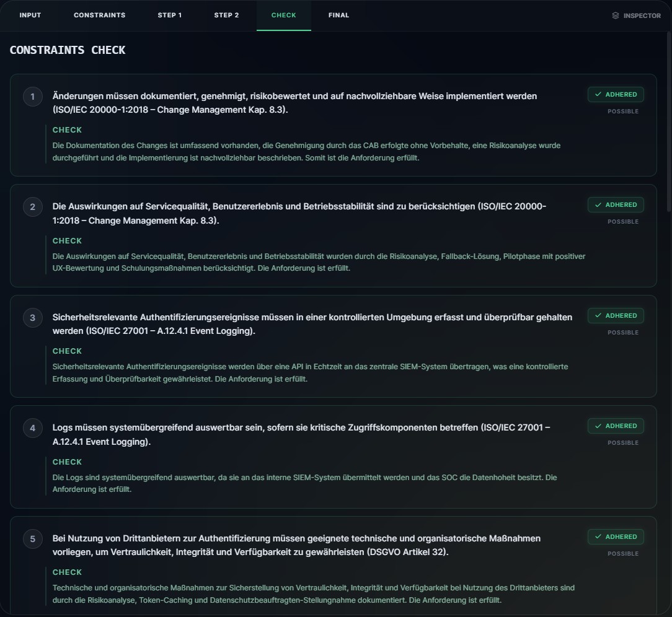Open the FINAL tab
The height and width of the screenshot is (617, 672).
(x=338, y=15)
